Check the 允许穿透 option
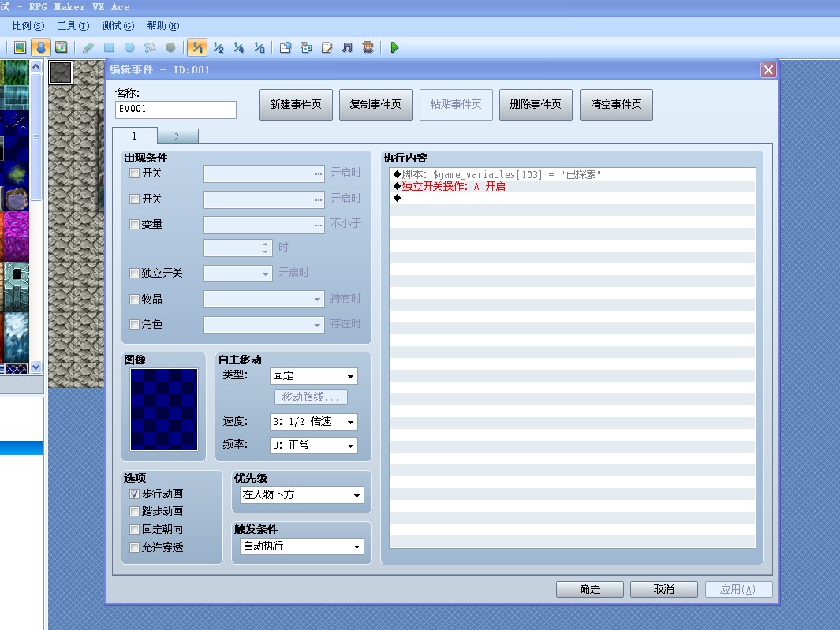Viewport: 840px width, 630px height. click(x=134, y=547)
